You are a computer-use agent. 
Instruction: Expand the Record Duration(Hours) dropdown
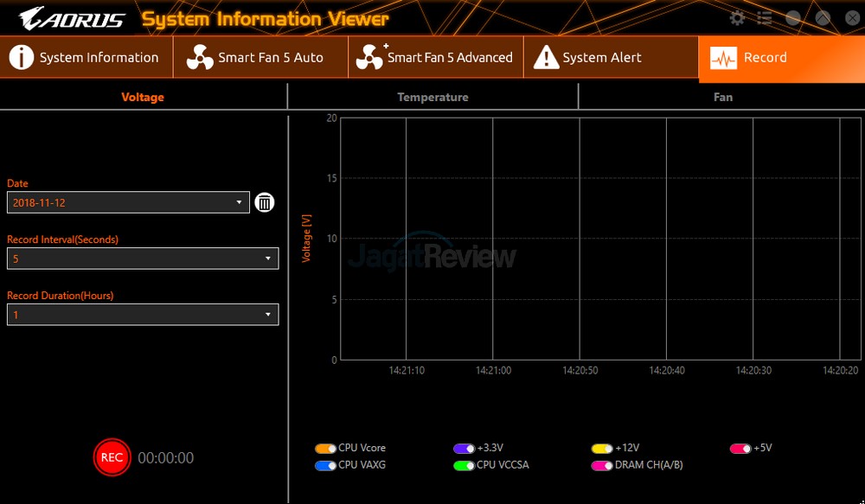point(143,315)
